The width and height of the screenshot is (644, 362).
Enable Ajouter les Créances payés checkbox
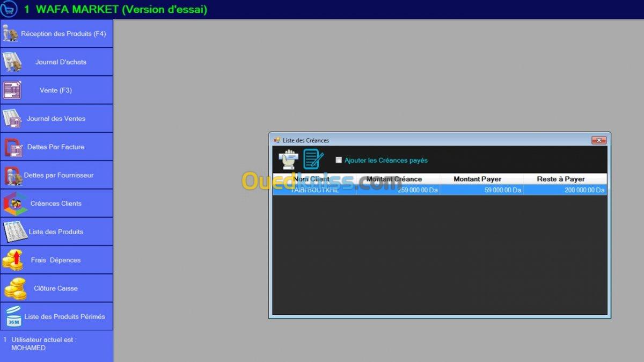tap(339, 160)
